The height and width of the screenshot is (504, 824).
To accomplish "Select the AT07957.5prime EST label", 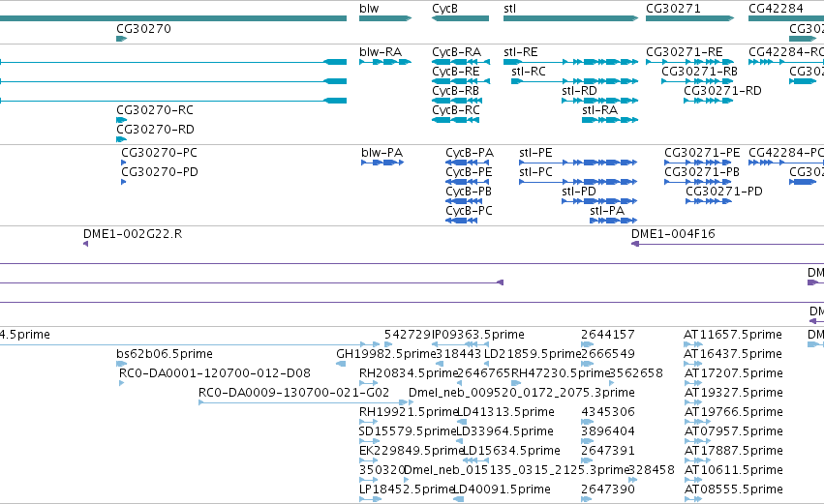I will [734, 432].
